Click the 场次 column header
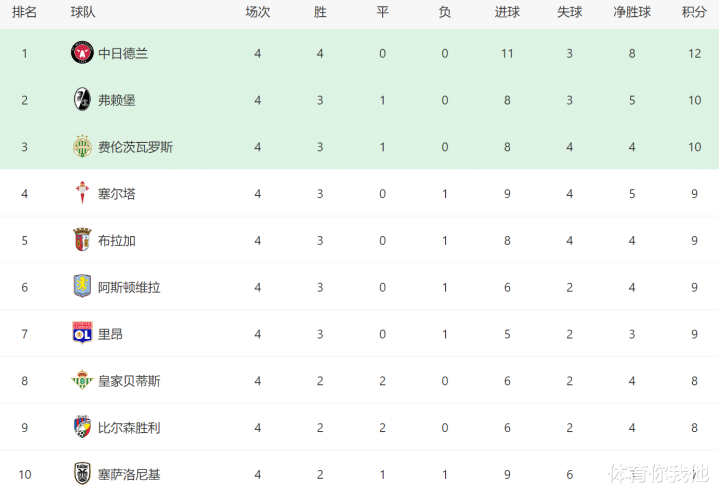Image resolution: width=719 pixels, height=496 pixels. 258,12
